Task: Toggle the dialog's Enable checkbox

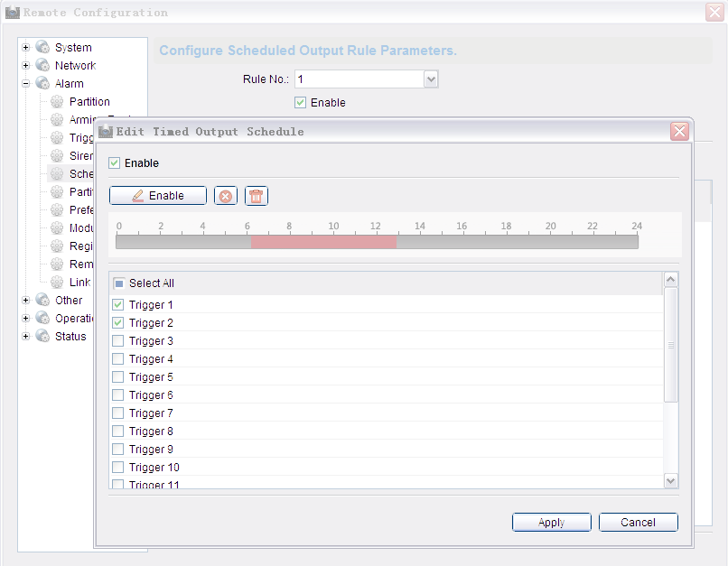Action: 114,163
